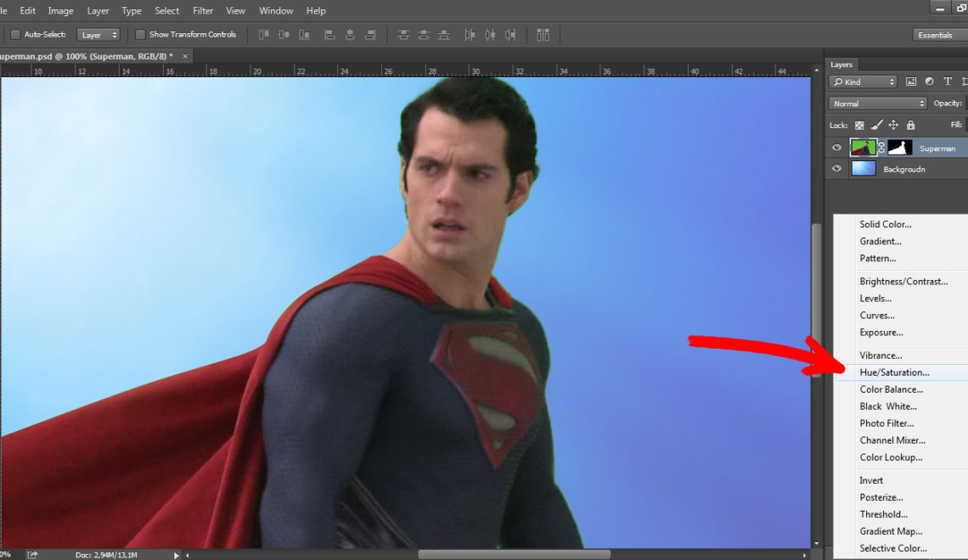Enable the Auto-Select checkbox
968x560 pixels.
(15, 35)
